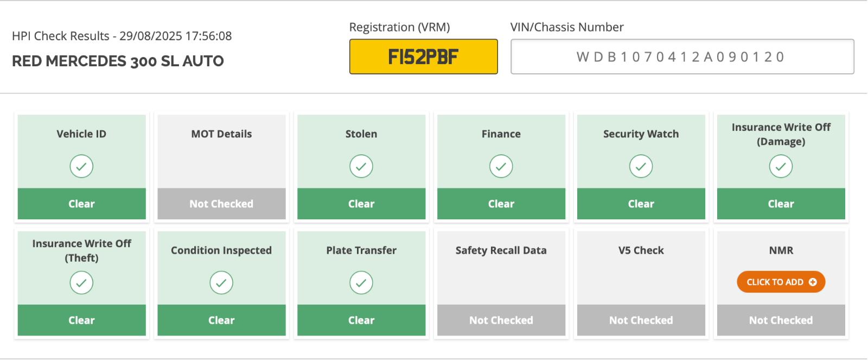Click the Vehicle ID checkmark icon
The image size is (868, 361).
click(x=81, y=166)
